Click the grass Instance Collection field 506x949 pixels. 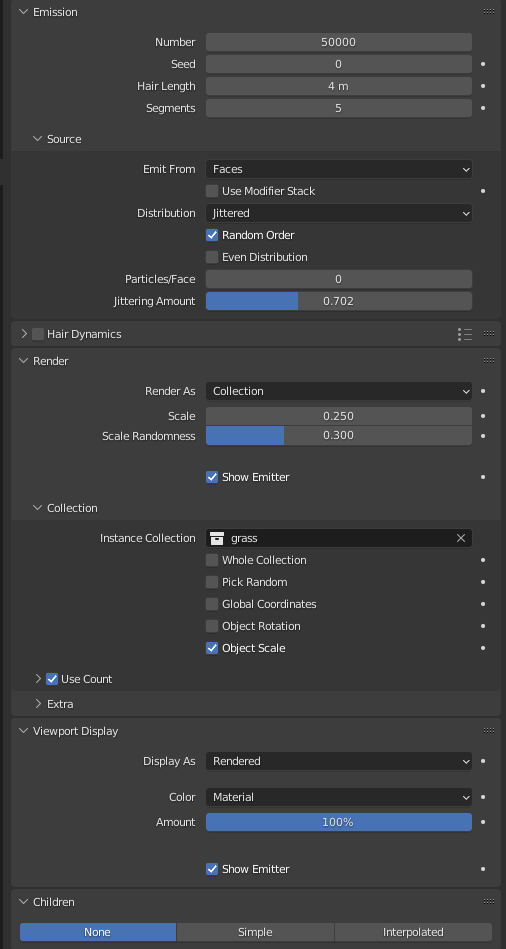click(338, 539)
